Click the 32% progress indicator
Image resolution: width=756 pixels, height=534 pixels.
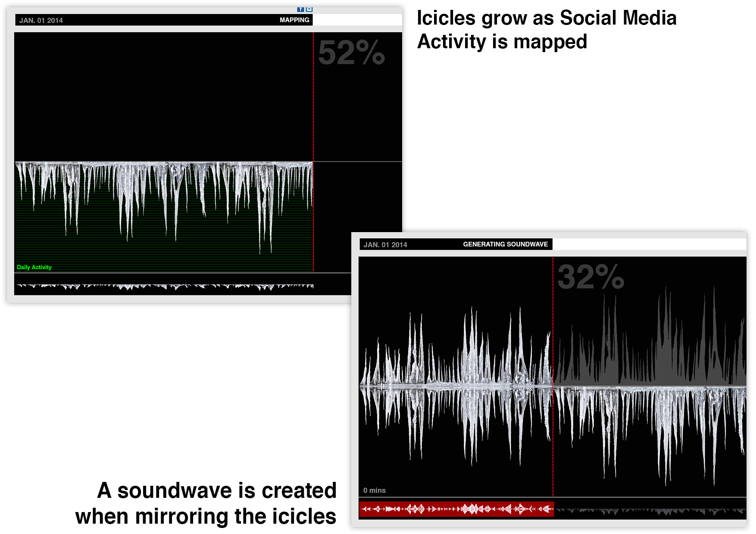590,276
